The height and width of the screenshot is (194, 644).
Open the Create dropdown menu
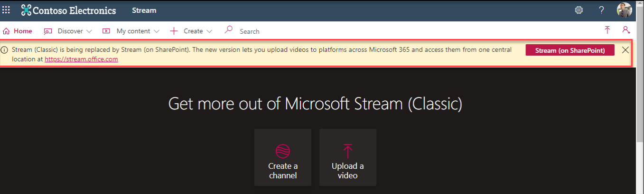click(x=191, y=31)
